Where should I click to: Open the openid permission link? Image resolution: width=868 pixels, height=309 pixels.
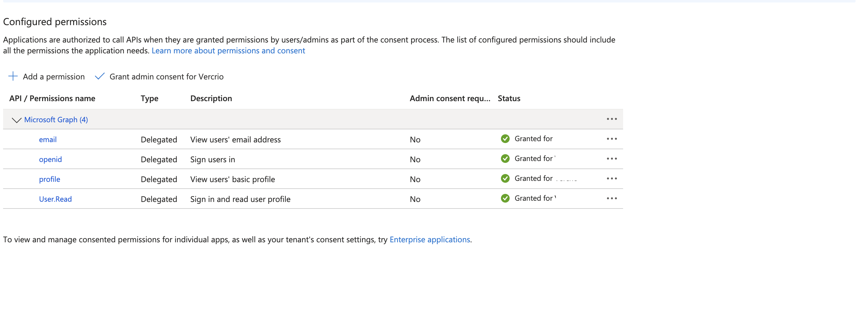(x=51, y=159)
